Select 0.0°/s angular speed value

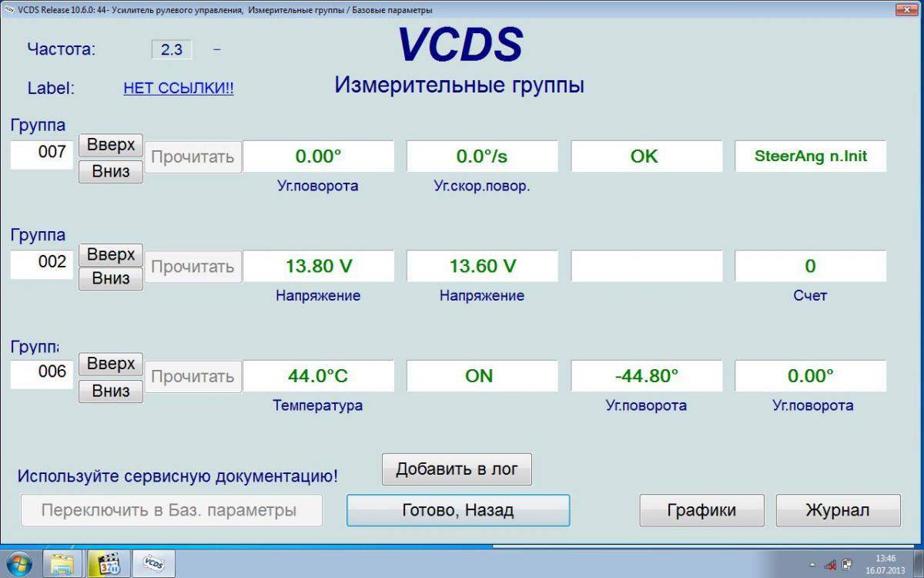pyautogui.click(x=482, y=156)
